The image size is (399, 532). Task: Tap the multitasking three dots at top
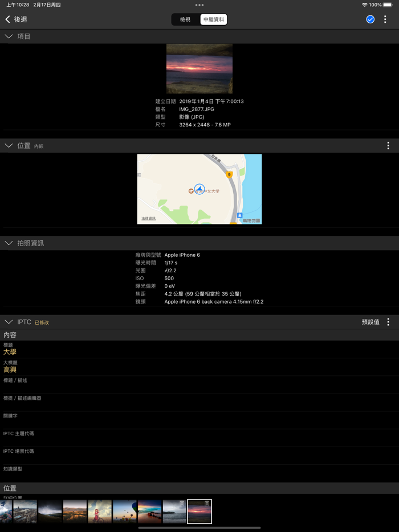[199, 5]
